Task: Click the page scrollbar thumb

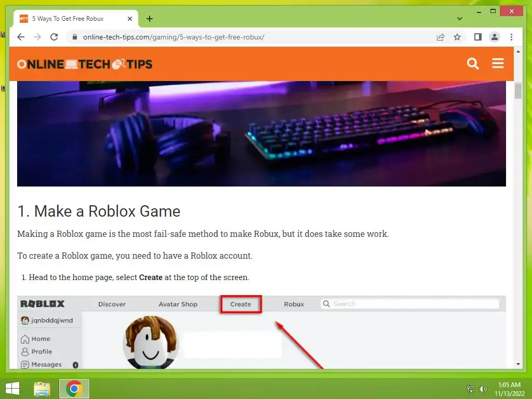Action: tap(518, 90)
